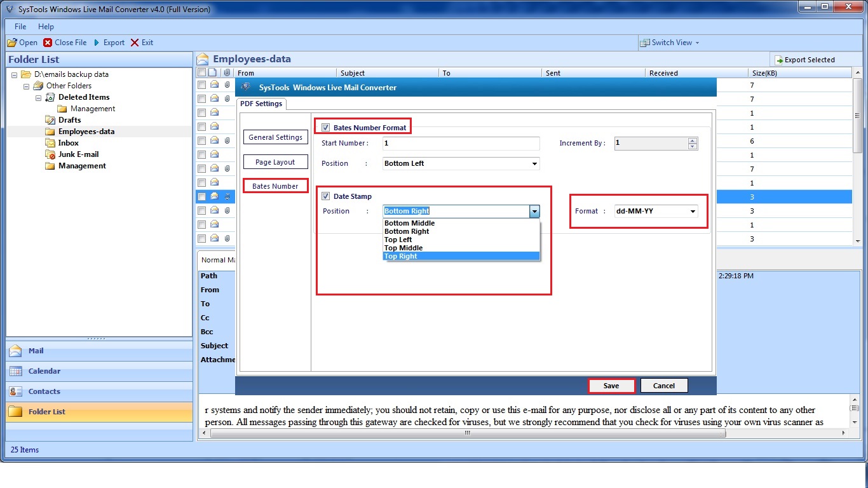This screenshot has height=488, width=868.
Task: Click the red Close File icon
Action: tap(48, 43)
